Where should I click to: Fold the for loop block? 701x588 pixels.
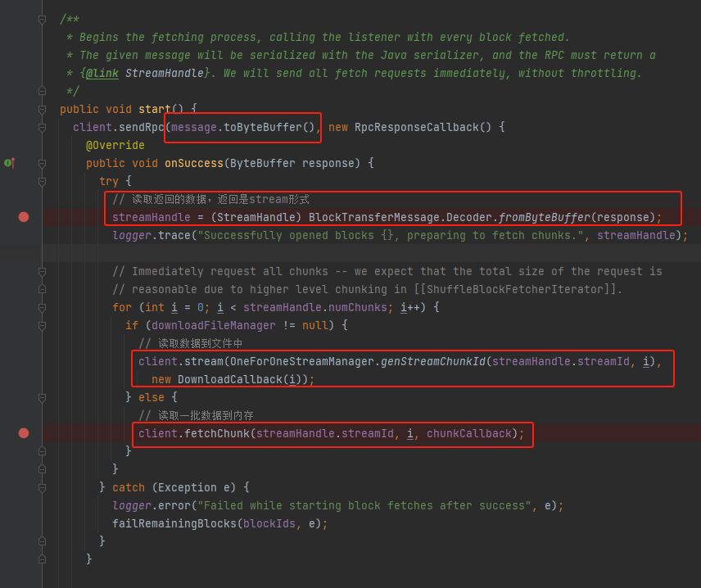[x=42, y=307]
